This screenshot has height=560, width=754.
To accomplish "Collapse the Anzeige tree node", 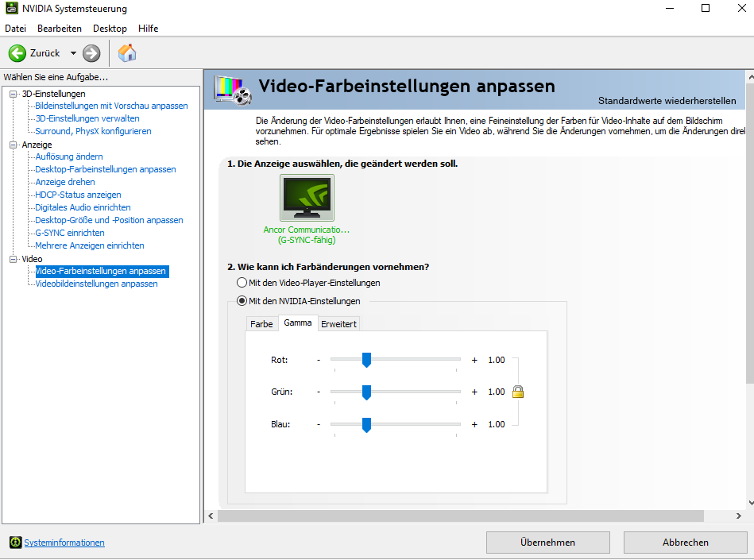I will 13,145.
